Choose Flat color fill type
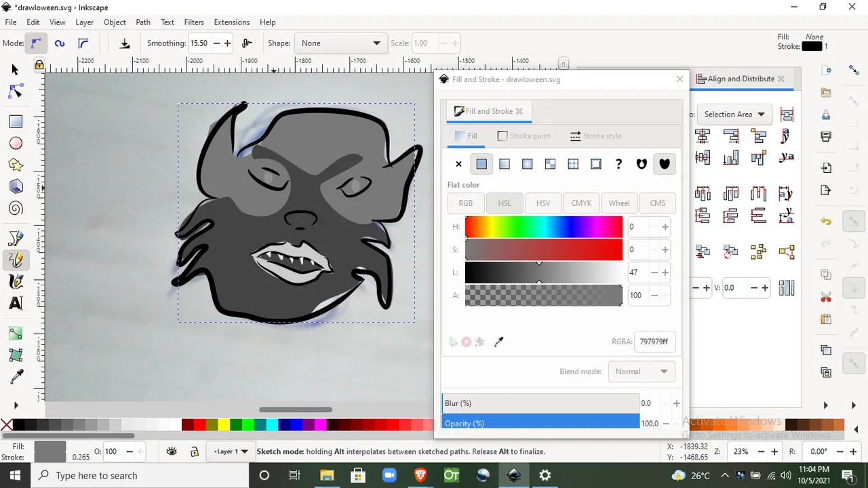 [x=481, y=164]
